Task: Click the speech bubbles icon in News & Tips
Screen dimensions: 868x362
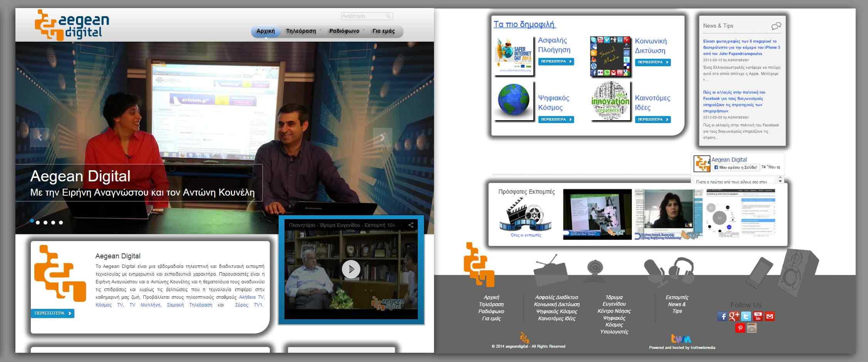Action: (x=776, y=26)
